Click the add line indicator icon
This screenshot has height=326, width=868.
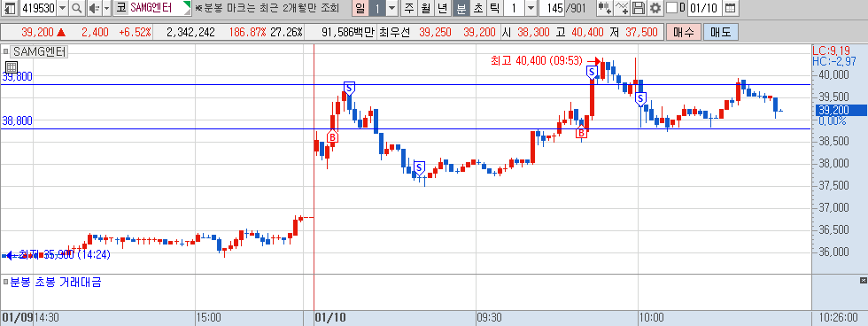(622, 8)
